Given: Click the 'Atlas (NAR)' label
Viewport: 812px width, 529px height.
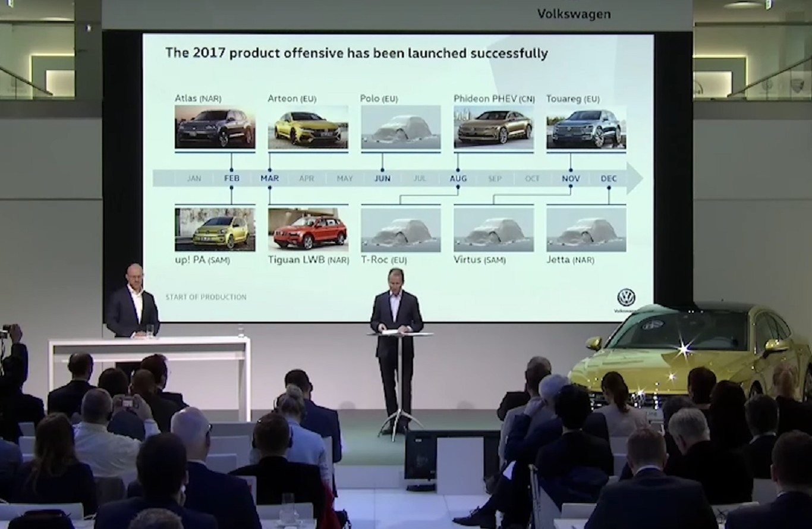Looking at the screenshot, I should point(198,98).
